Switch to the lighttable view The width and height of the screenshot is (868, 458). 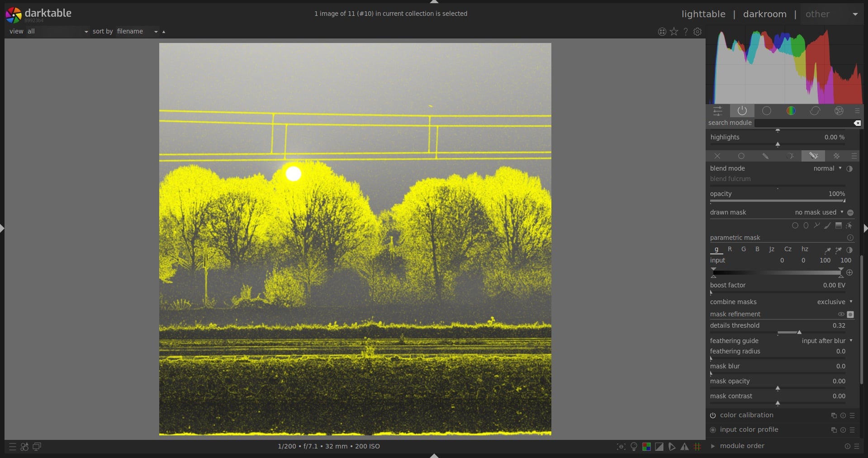(x=703, y=14)
